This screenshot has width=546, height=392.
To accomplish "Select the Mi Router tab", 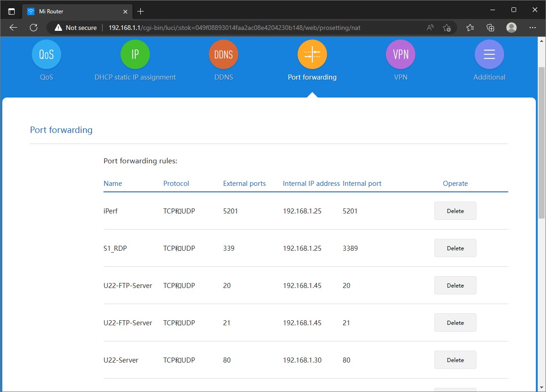I will point(74,11).
